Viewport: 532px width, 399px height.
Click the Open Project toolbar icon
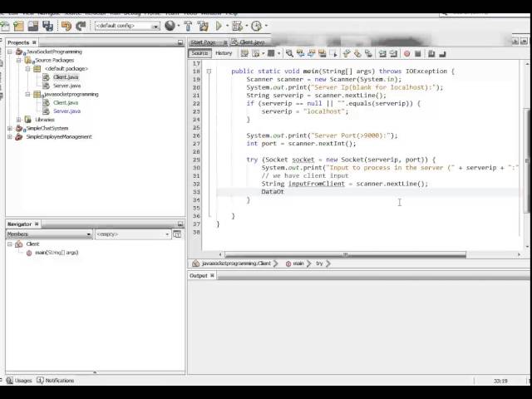click(x=33, y=26)
